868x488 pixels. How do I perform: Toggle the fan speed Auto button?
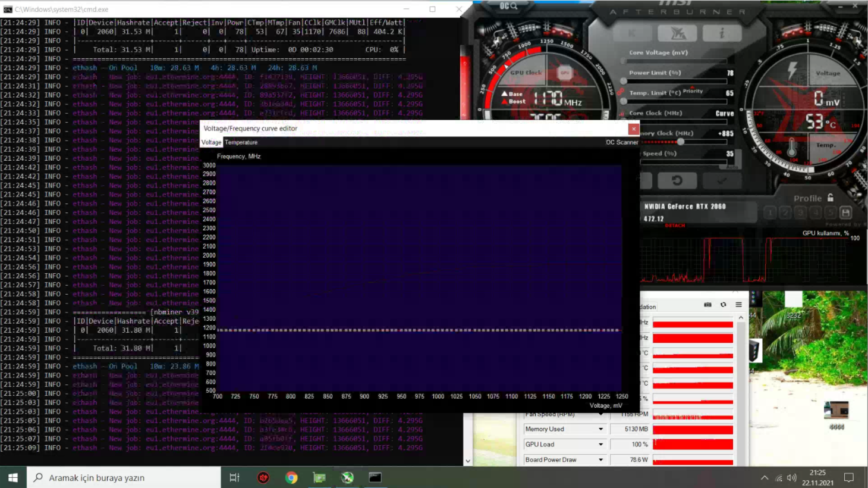[732, 167]
